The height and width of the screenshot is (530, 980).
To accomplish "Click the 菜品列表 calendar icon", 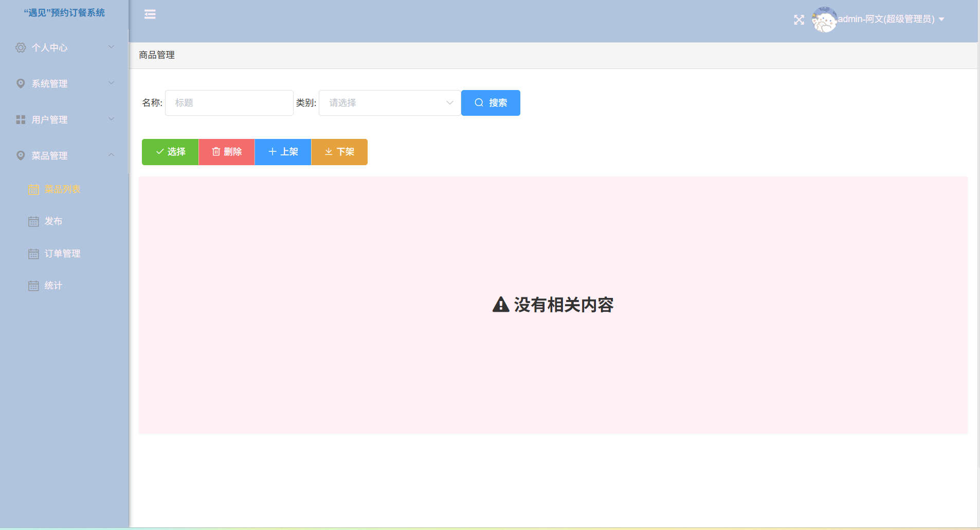I will [x=33, y=189].
